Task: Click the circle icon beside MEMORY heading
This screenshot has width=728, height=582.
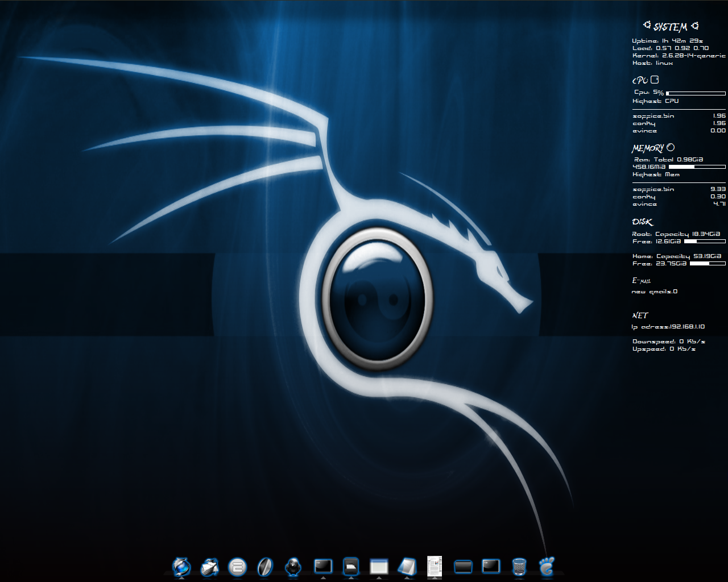Action: coord(671,147)
